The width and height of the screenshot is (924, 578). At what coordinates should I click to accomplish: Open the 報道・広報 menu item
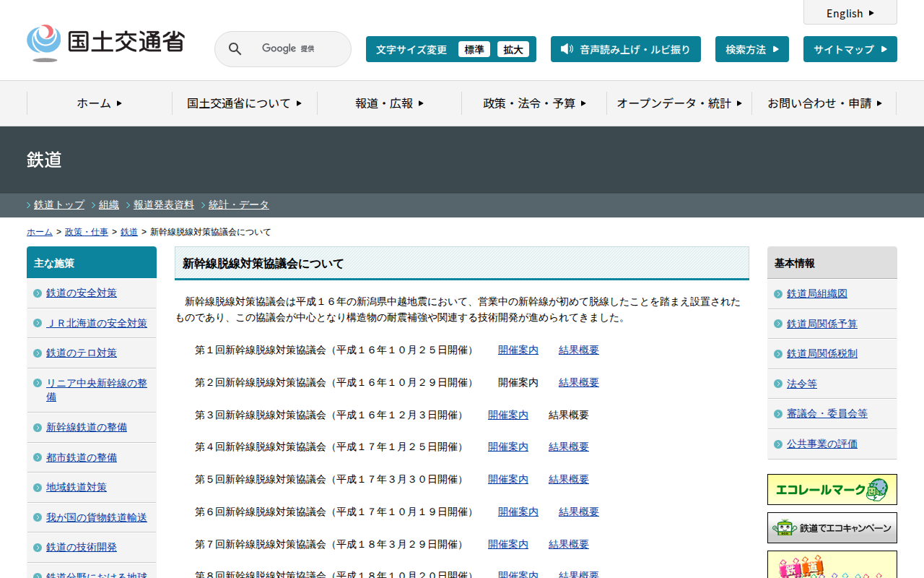389,103
